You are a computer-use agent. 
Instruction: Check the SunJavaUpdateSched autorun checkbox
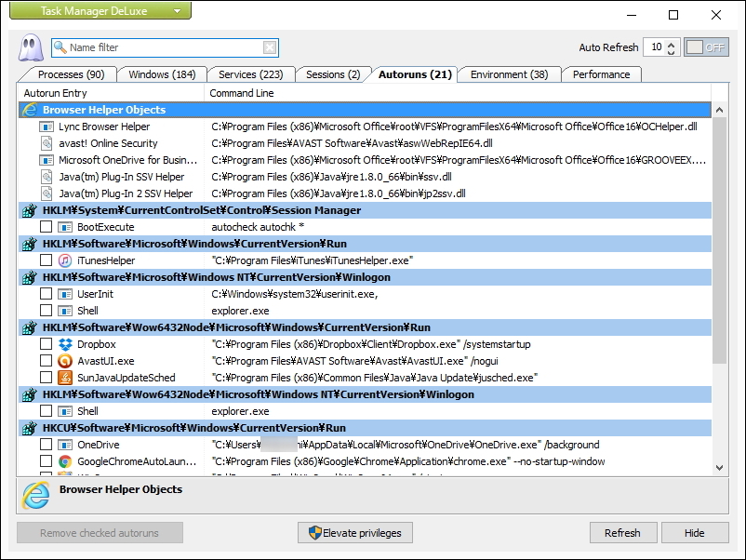click(x=47, y=378)
